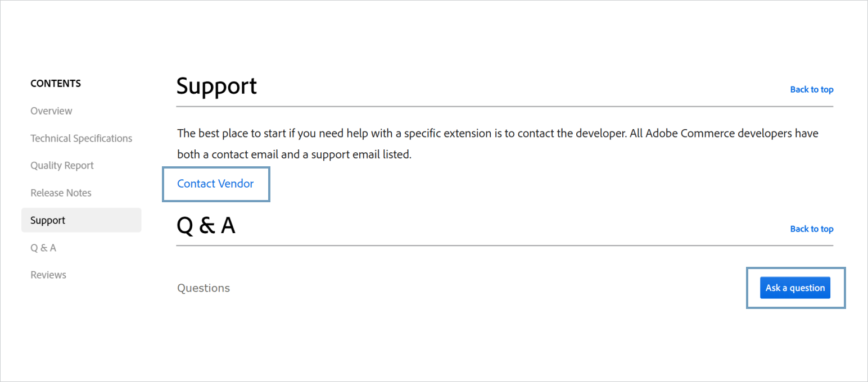Click the large Q & A section heading

click(x=206, y=225)
